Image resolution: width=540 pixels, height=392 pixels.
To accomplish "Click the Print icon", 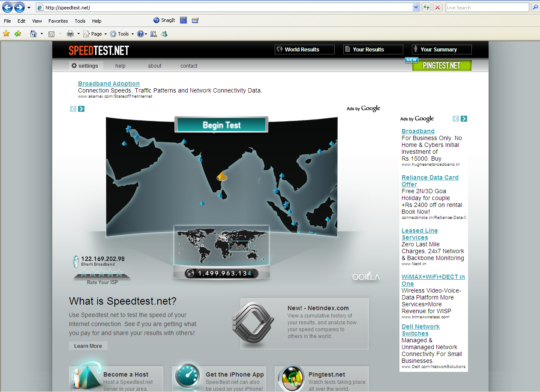I will pyautogui.click(x=71, y=34).
